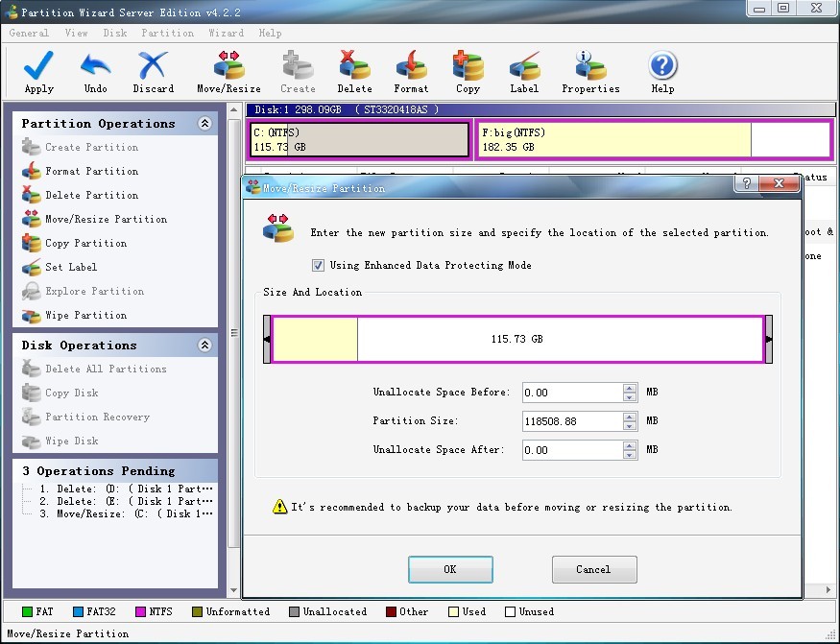The height and width of the screenshot is (644, 840).
Task: Click the Apply checkmark toolbar icon
Action: click(38, 65)
